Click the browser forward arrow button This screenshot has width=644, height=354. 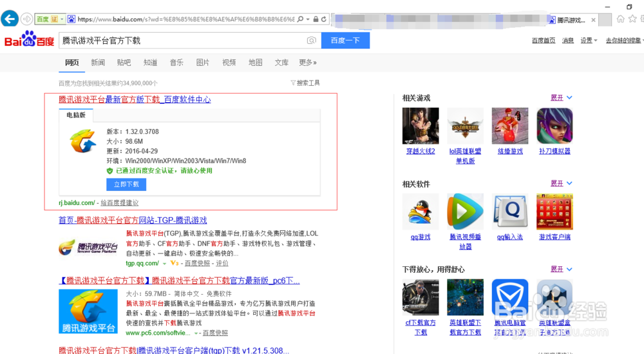click(x=26, y=19)
